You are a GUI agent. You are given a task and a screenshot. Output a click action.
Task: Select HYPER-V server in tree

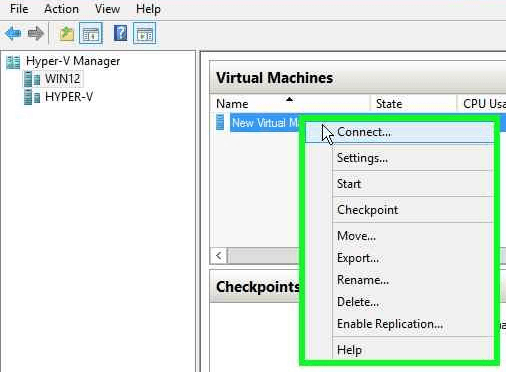69,97
